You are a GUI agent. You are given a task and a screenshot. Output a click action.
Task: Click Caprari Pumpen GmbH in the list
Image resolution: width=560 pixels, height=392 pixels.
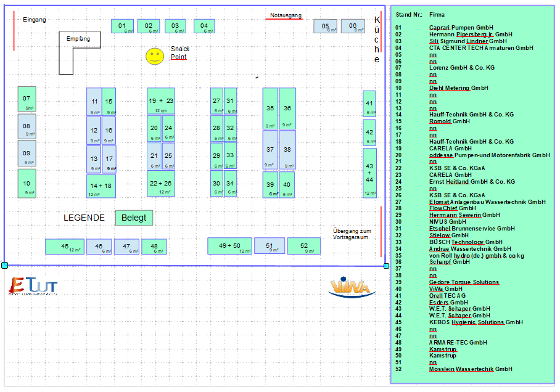click(x=461, y=28)
